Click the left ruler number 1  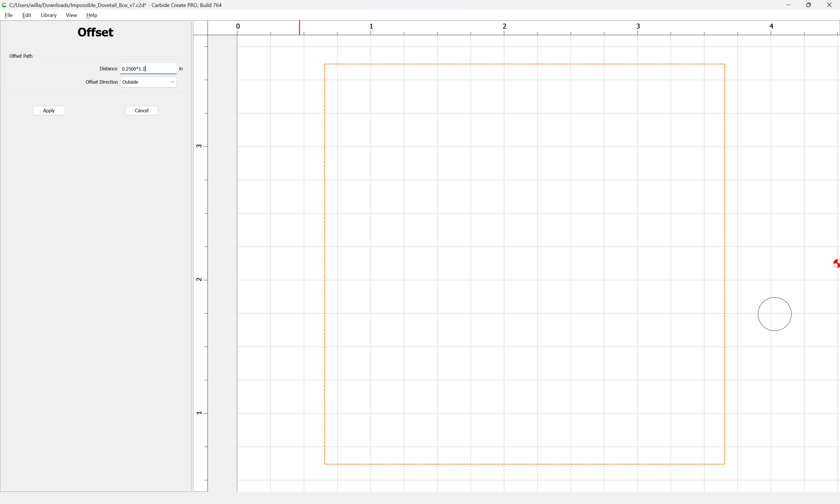199,413
